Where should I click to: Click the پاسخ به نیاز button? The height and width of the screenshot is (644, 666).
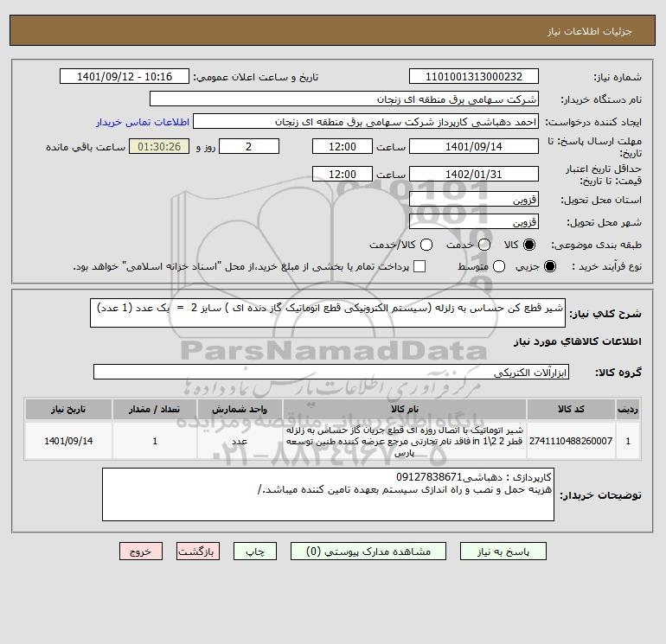tap(503, 552)
